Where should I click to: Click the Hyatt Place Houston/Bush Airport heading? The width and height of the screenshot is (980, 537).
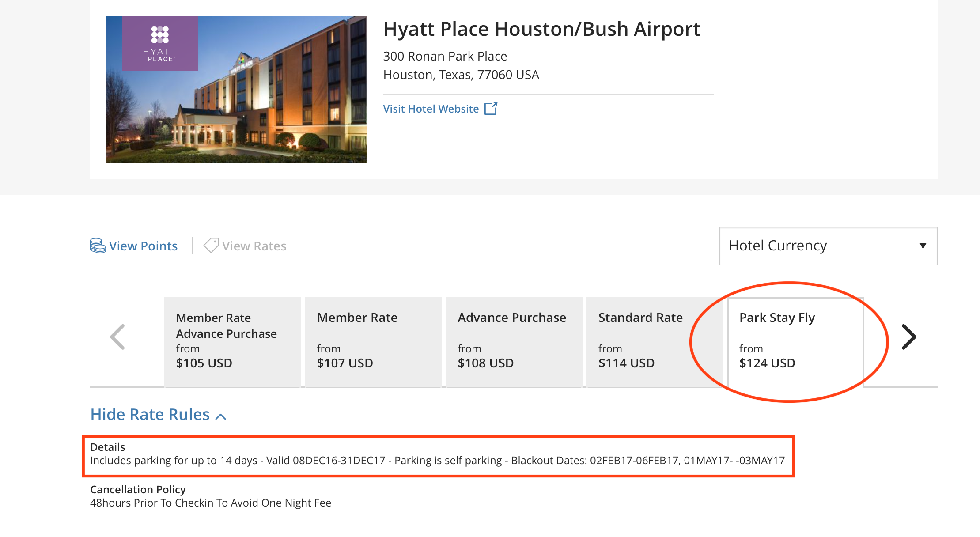[541, 29]
